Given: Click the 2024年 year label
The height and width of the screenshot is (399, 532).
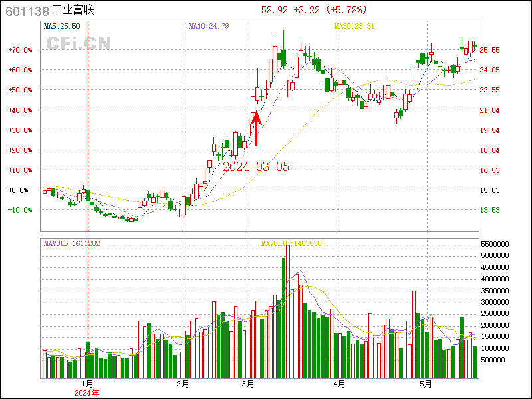Looking at the screenshot, I should click(x=88, y=393).
